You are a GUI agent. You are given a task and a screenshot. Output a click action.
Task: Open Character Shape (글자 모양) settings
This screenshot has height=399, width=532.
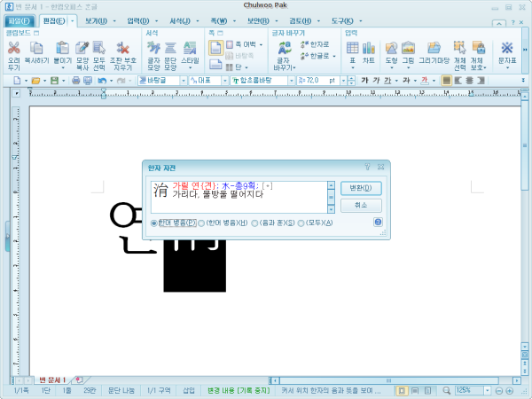153,48
